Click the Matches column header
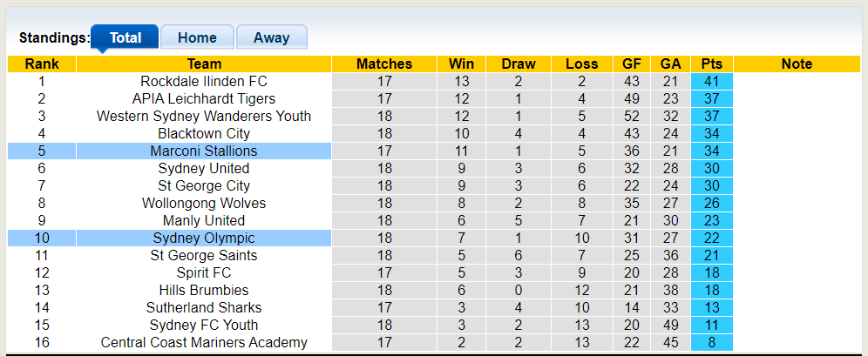Screen dimensions: 868x356 click(384, 64)
